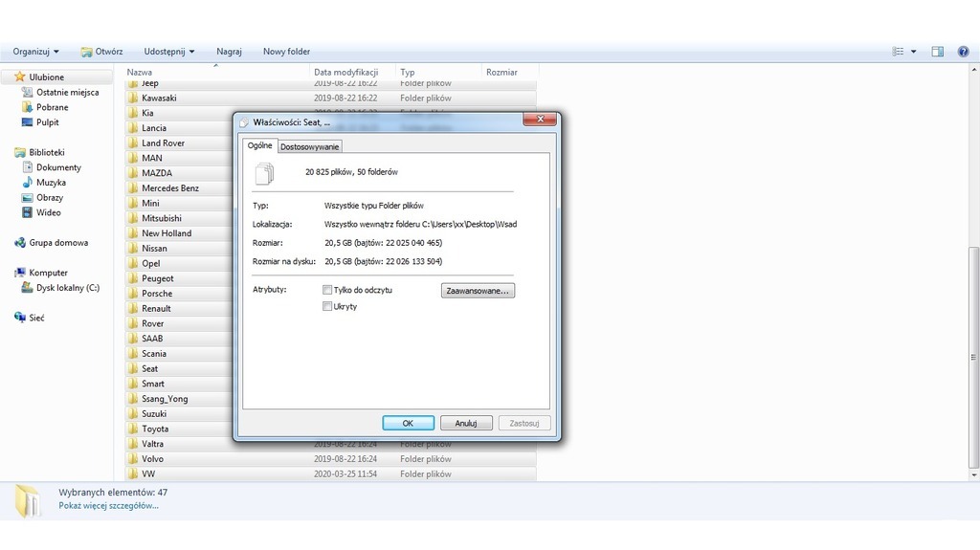Select the Seat folder
The height and width of the screenshot is (550, 980).
tap(150, 369)
